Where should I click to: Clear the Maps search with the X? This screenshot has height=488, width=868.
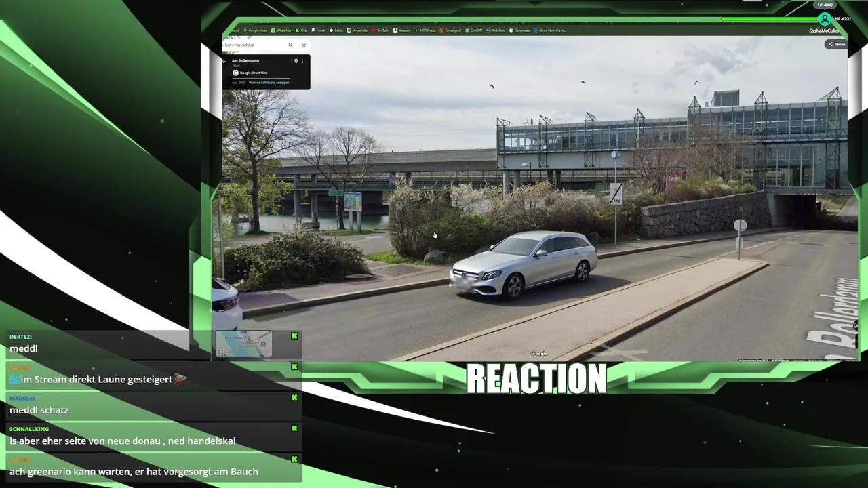coord(304,45)
